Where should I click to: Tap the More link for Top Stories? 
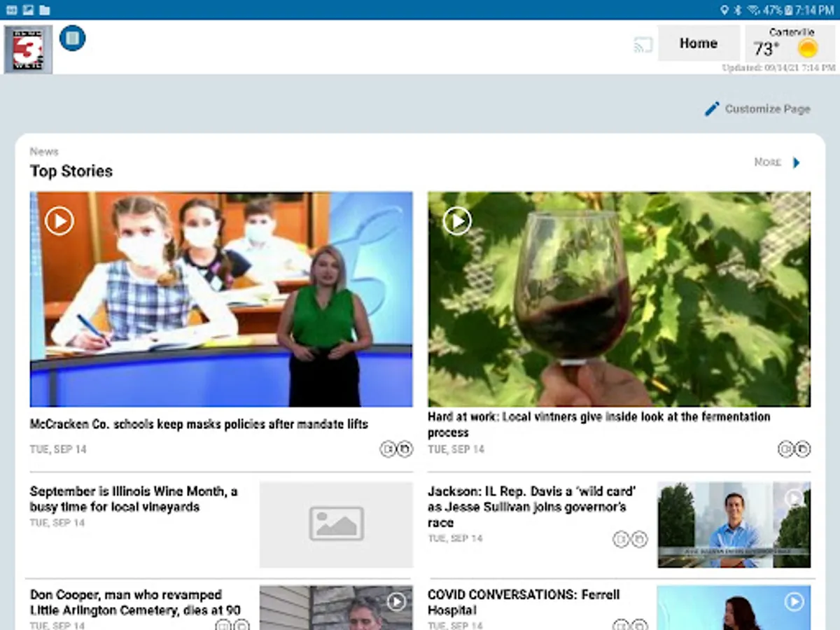[768, 162]
